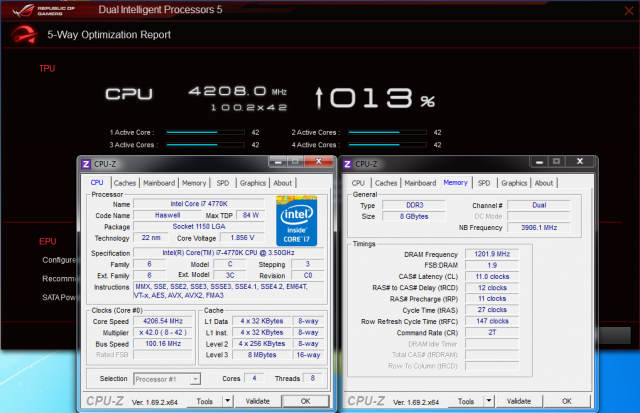Click the memory Type field DDR3

414,205
